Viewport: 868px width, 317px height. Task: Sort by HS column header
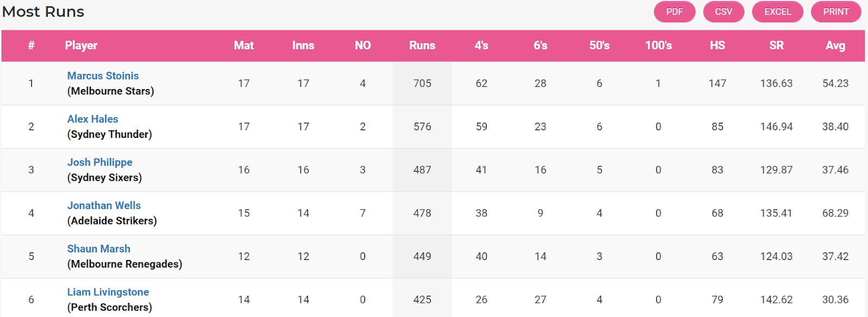(x=717, y=46)
